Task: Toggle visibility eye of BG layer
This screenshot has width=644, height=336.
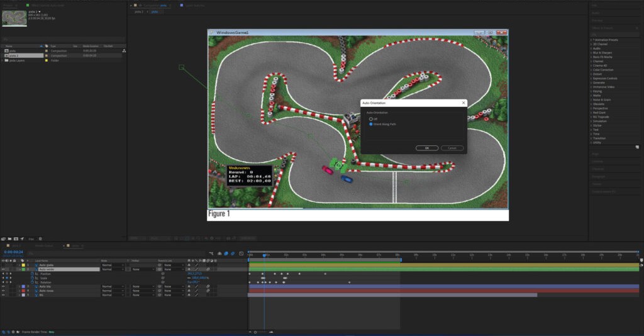Action: pos(3,295)
